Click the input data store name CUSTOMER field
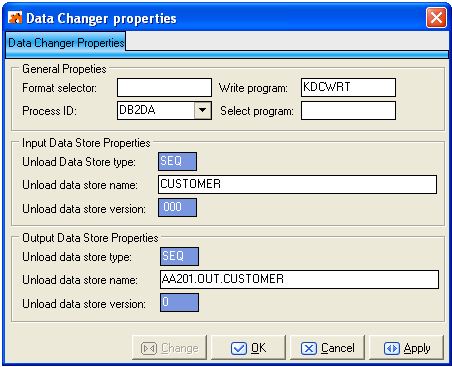Image resolution: width=452 pixels, height=367 pixels. pos(297,184)
